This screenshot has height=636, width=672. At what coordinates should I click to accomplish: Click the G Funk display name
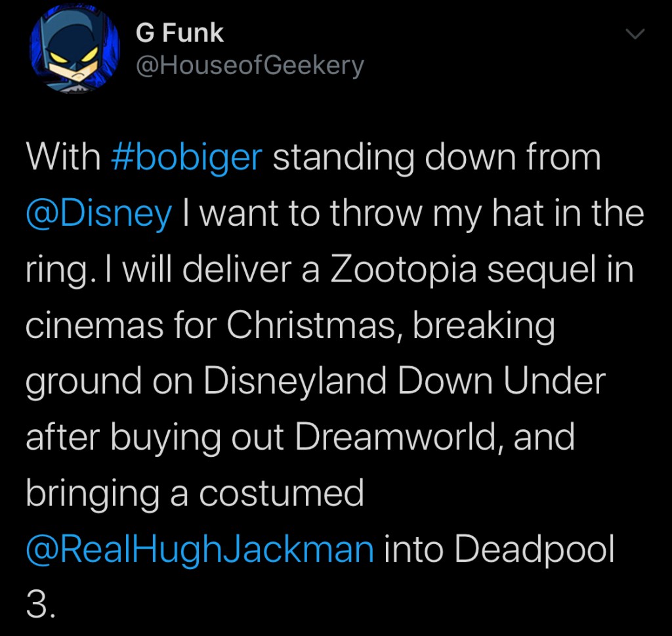click(179, 33)
